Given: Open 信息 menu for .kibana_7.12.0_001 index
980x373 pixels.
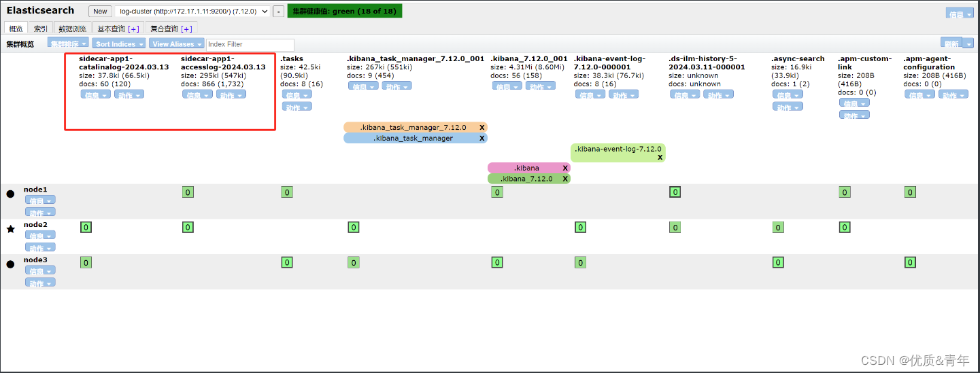Looking at the screenshot, I should click(507, 86).
